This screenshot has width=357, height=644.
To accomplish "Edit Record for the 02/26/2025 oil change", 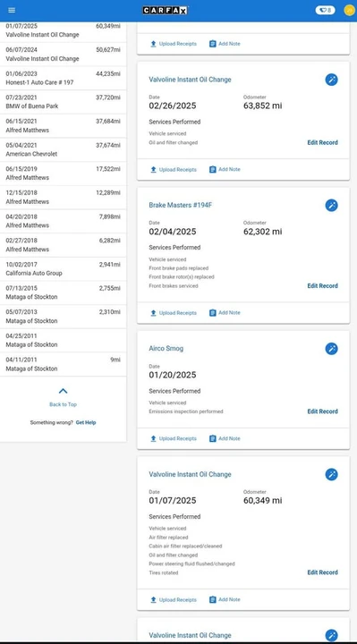I will pos(322,142).
